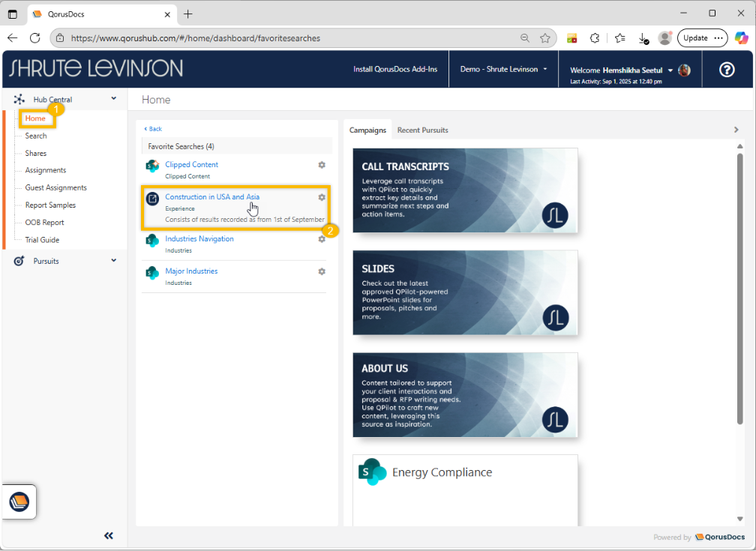Select Assignments in the sidebar

(45, 170)
